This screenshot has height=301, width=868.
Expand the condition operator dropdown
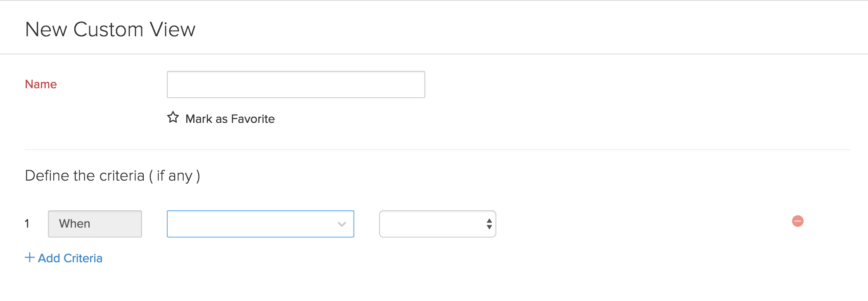click(438, 224)
